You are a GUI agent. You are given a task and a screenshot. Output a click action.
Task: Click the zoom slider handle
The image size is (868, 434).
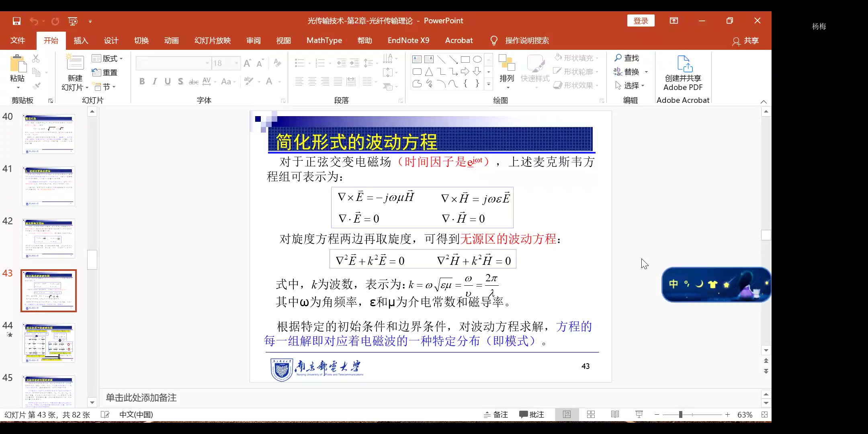(680, 414)
